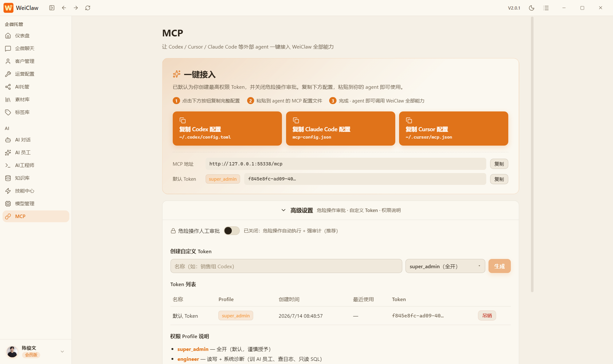Click the 模型管理 chip icon
Screen dimensions: 613x364
point(8,203)
